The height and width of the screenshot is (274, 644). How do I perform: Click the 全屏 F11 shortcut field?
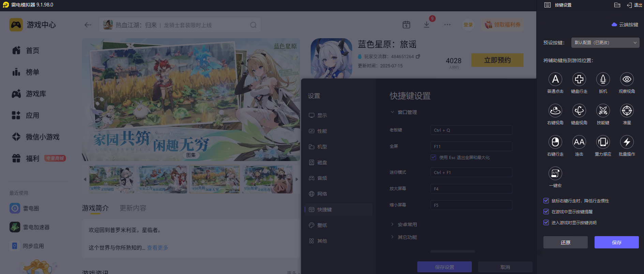[x=471, y=146]
